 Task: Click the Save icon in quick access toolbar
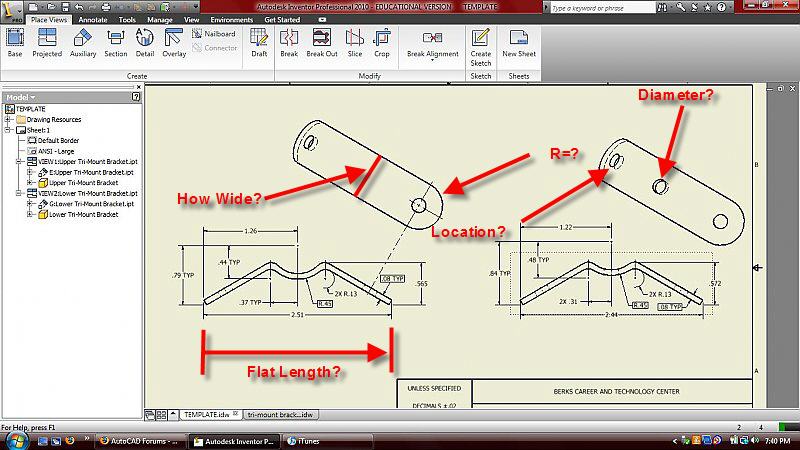[65, 7]
